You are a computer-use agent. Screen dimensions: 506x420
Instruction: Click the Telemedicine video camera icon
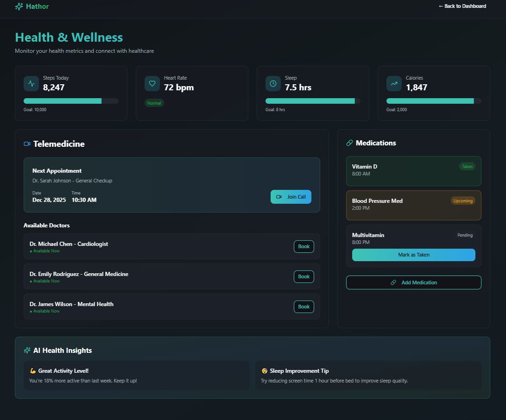point(27,144)
